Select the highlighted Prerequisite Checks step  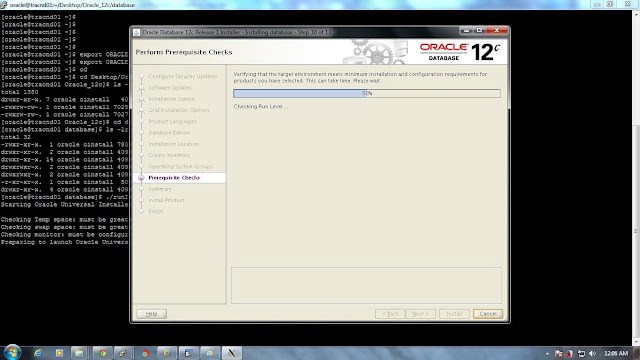pyautogui.click(x=180, y=178)
